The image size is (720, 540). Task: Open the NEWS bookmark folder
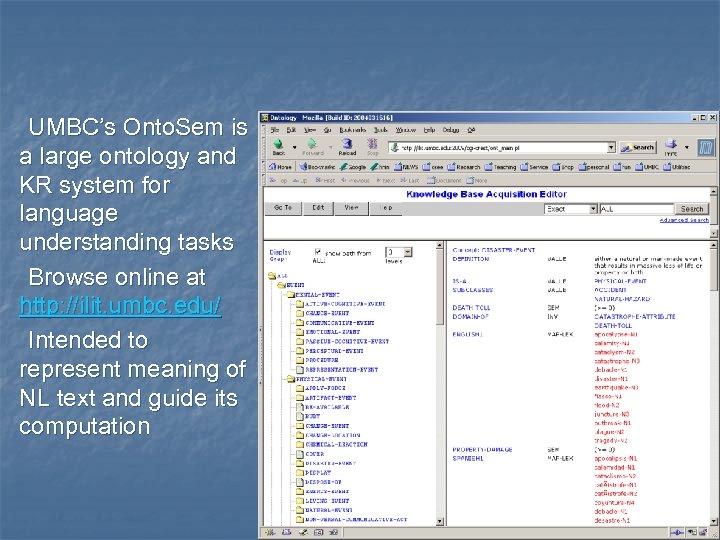point(406,167)
